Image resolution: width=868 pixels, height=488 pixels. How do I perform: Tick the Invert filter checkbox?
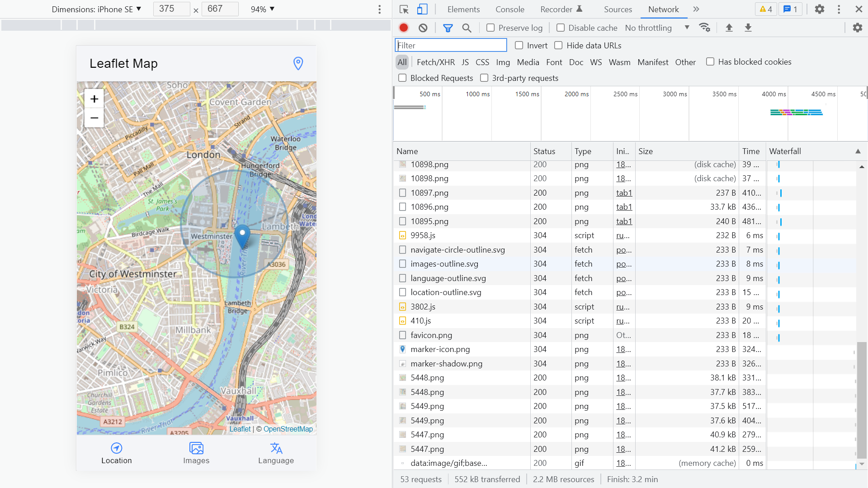519,45
